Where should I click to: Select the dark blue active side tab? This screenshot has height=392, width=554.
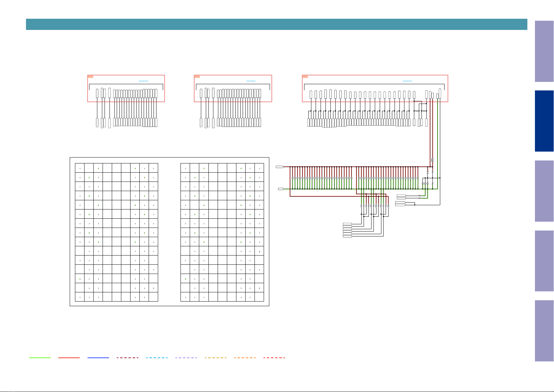click(x=544, y=121)
